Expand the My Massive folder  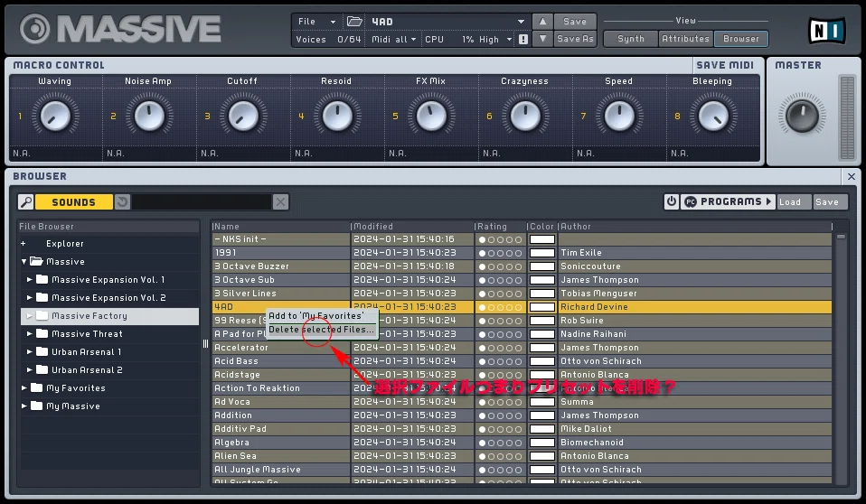coord(24,406)
